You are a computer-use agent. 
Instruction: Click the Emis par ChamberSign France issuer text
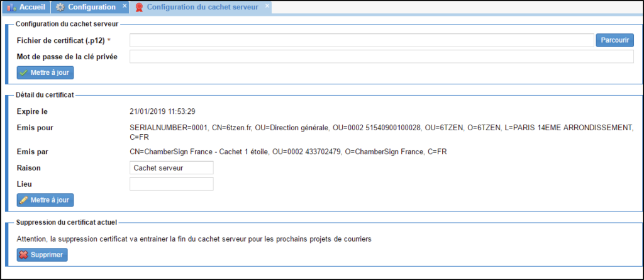point(287,152)
